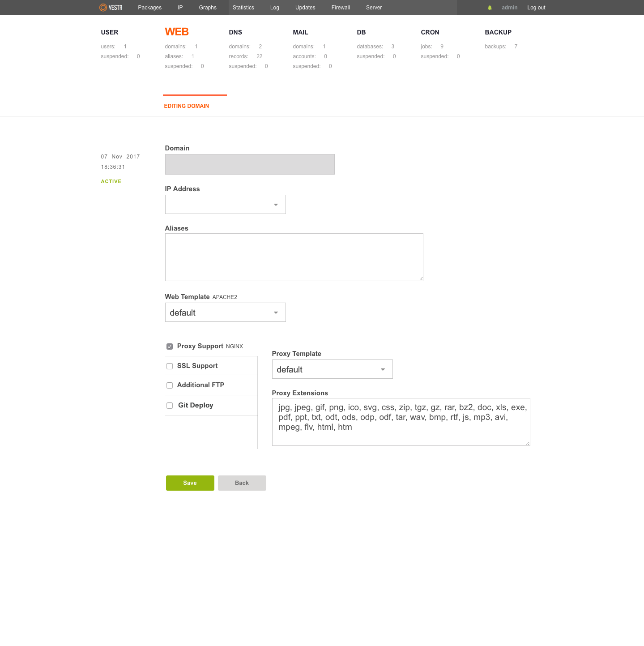Enable Additional FTP
Viewport: 644px width, 646px height.
[170, 385]
